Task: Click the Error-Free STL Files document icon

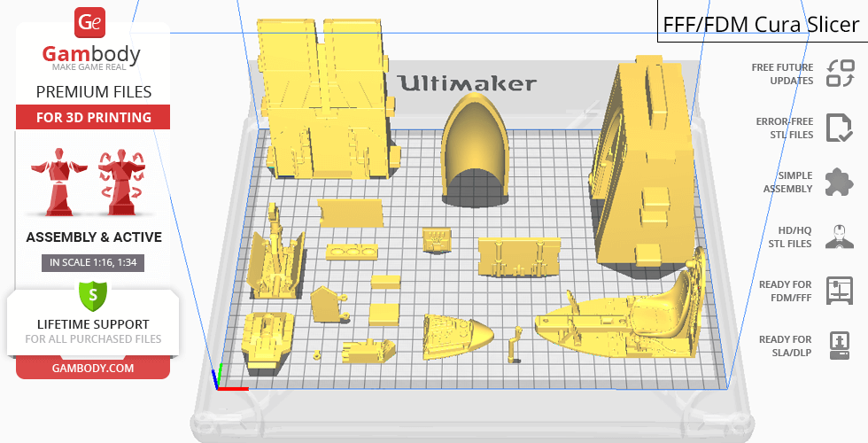Action: [839, 128]
